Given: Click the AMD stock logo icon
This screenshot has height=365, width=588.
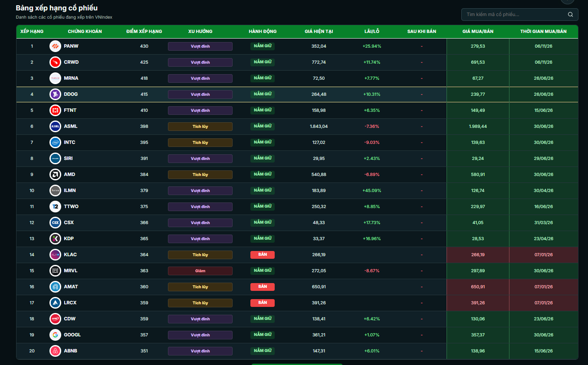Looking at the screenshot, I should pos(55,174).
